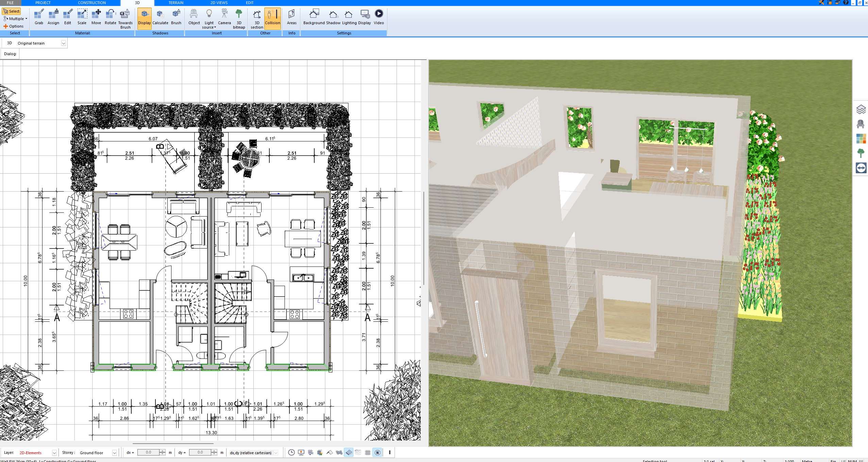Pick the Scale material tool
This screenshot has height=462, width=868.
(x=82, y=17)
